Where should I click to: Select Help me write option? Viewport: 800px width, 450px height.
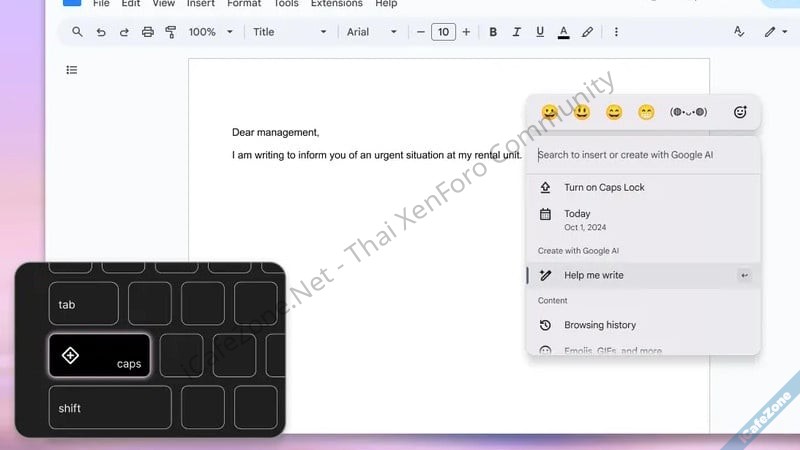pos(593,275)
